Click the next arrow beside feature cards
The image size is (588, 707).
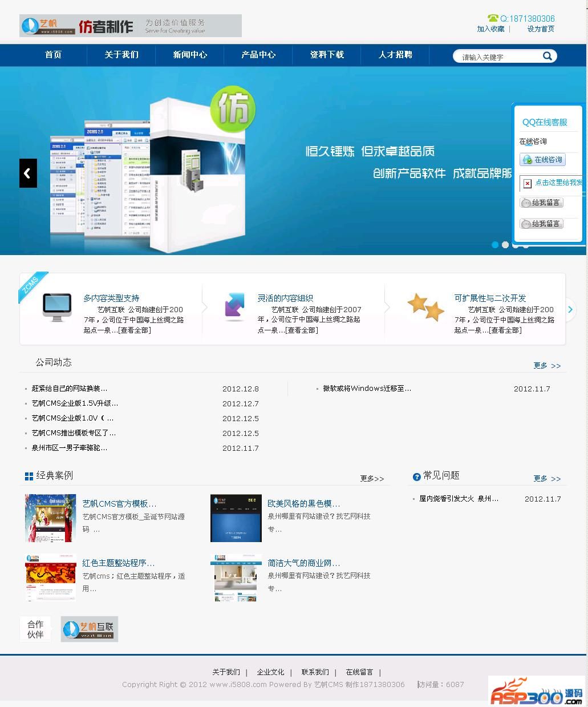[570, 309]
